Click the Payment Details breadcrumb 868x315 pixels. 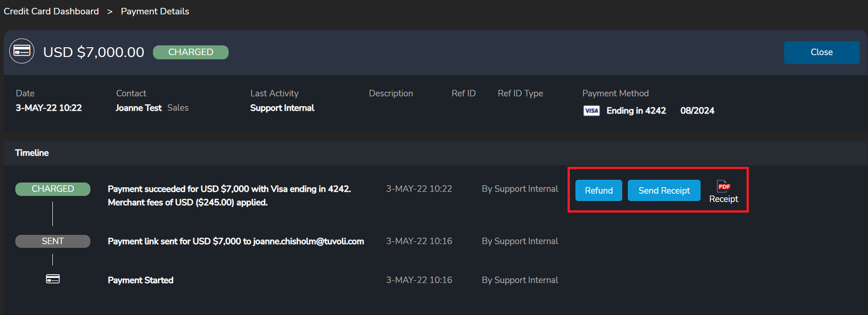[x=155, y=11]
